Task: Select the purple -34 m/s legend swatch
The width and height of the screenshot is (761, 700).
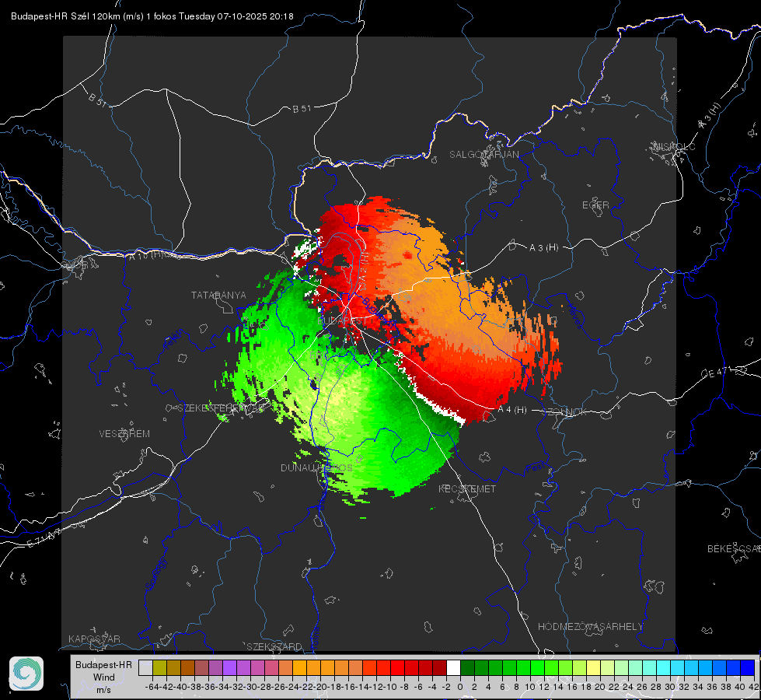Action: coord(229,667)
